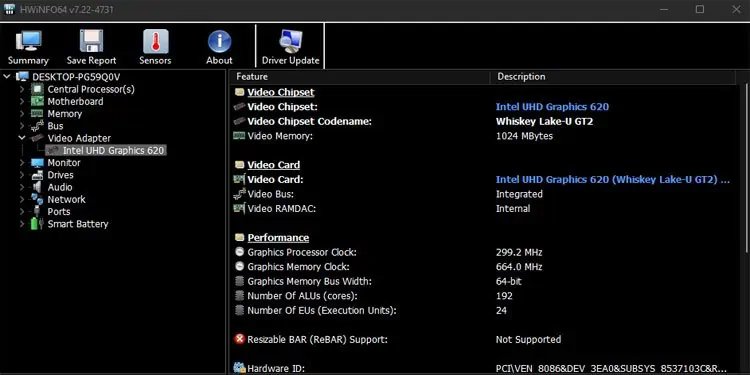Open the About info dialog

[x=220, y=47]
